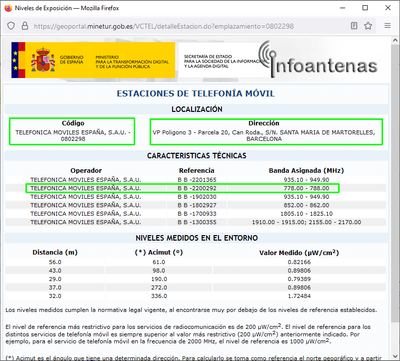Select the station code 0802298 text
The width and height of the screenshot is (400, 361).
(73, 139)
